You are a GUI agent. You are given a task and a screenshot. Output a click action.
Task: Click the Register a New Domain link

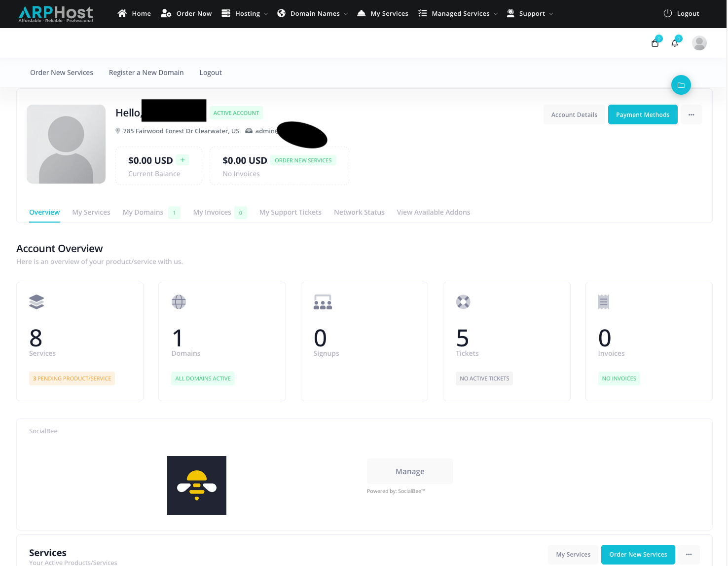point(146,73)
